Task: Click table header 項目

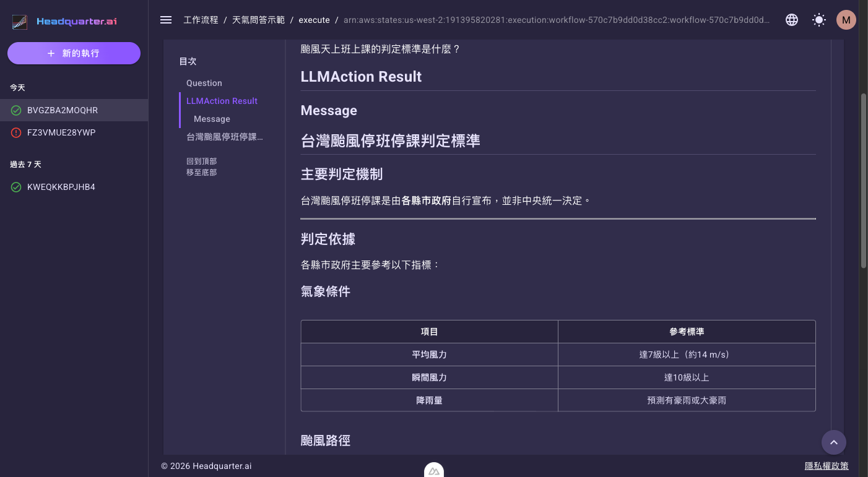Action: pyautogui.click(x=430, y=332)
